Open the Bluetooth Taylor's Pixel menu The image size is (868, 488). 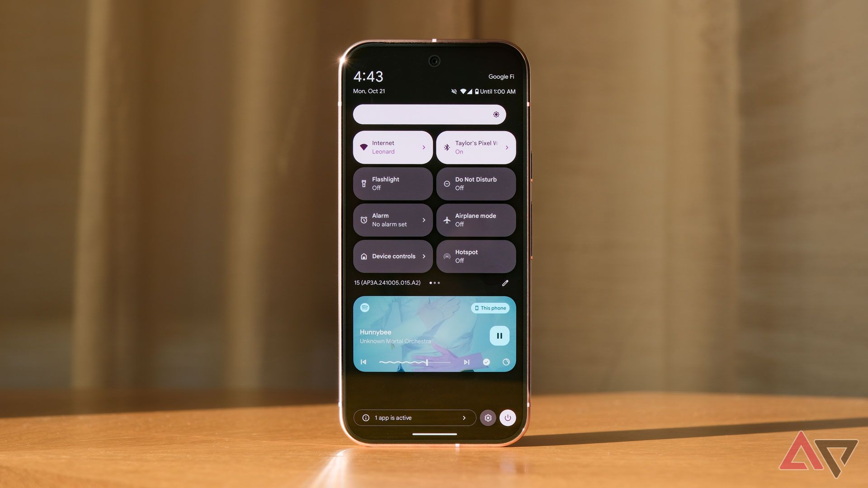pos(507,147)
